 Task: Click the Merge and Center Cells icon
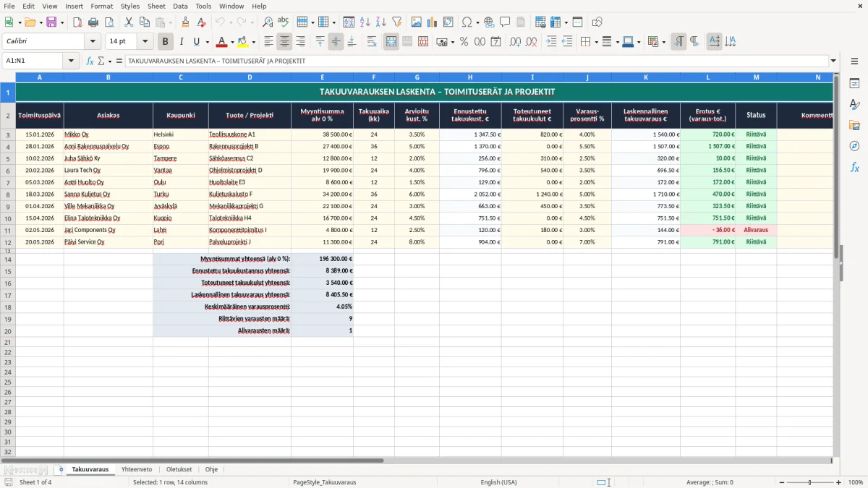[x=391, y=42]
